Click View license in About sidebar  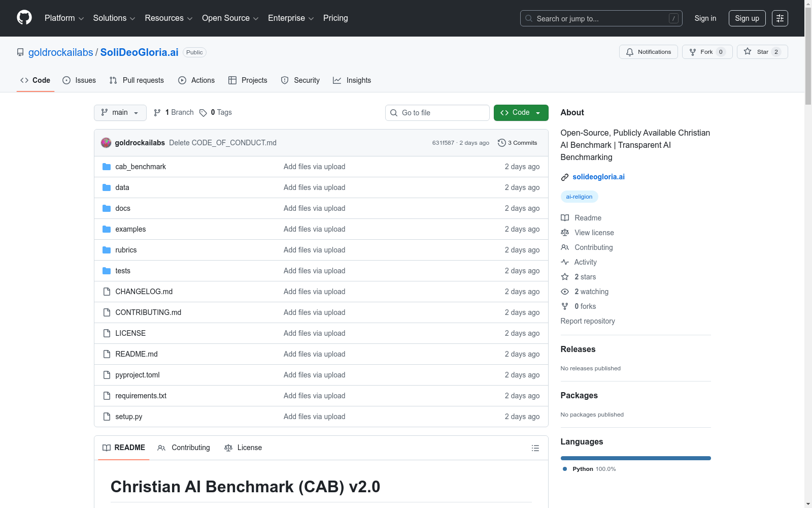[x=588, y=233]
